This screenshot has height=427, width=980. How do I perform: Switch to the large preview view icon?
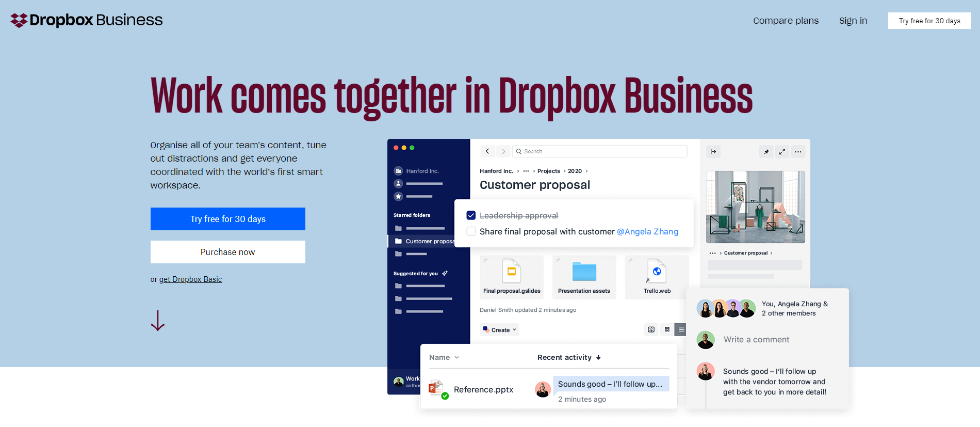(x=651, y=329)
